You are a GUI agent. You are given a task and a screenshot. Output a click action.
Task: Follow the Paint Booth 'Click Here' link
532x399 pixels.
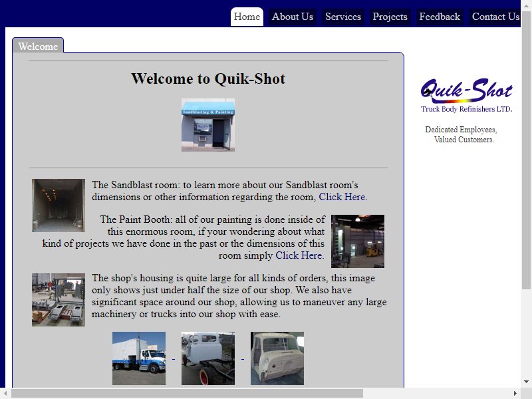point(300,255)
